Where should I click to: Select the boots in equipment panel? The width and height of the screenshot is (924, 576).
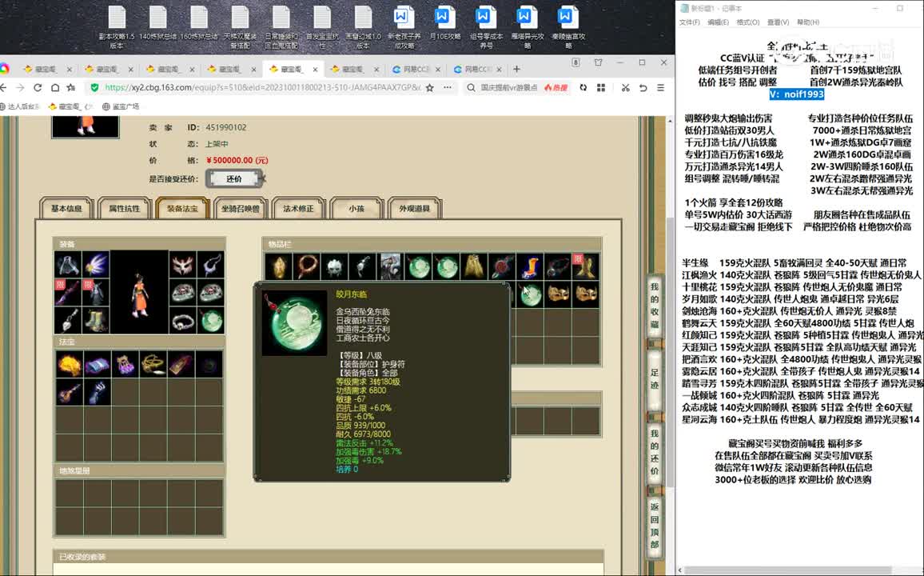[95, 320]
